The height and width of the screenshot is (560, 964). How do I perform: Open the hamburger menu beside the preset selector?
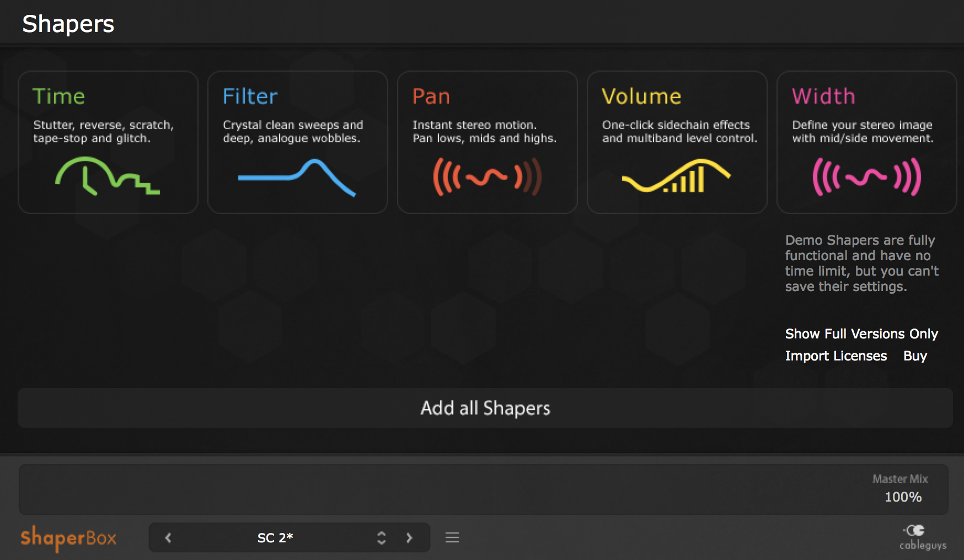452,537
